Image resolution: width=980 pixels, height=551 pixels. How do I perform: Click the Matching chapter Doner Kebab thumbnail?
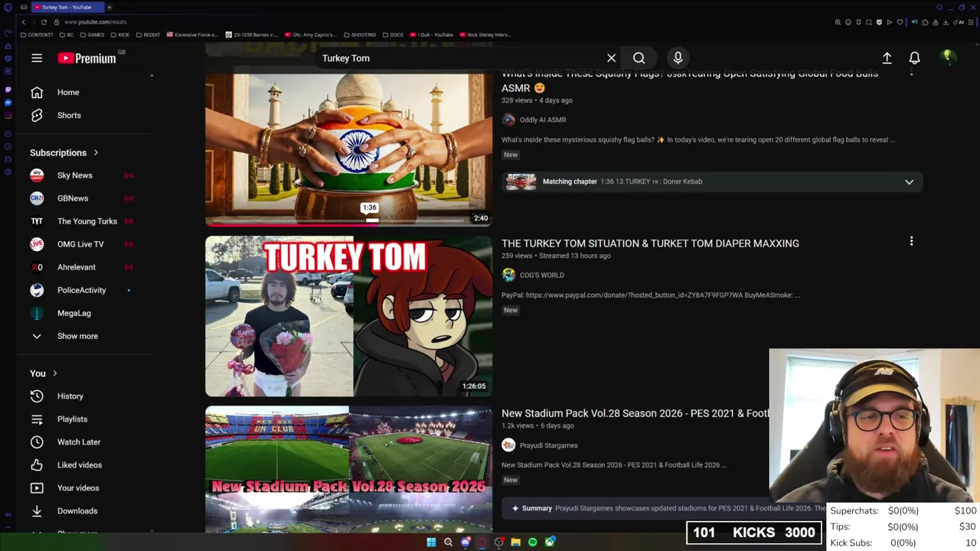[521, 182]
